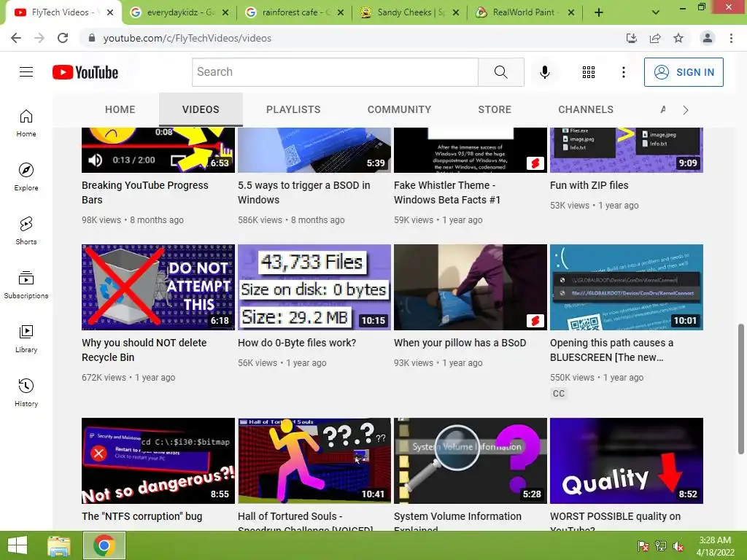
Task: Open "Fake Whistler Theme" video title
Action: pyautogui.click(x=447, y=192)
